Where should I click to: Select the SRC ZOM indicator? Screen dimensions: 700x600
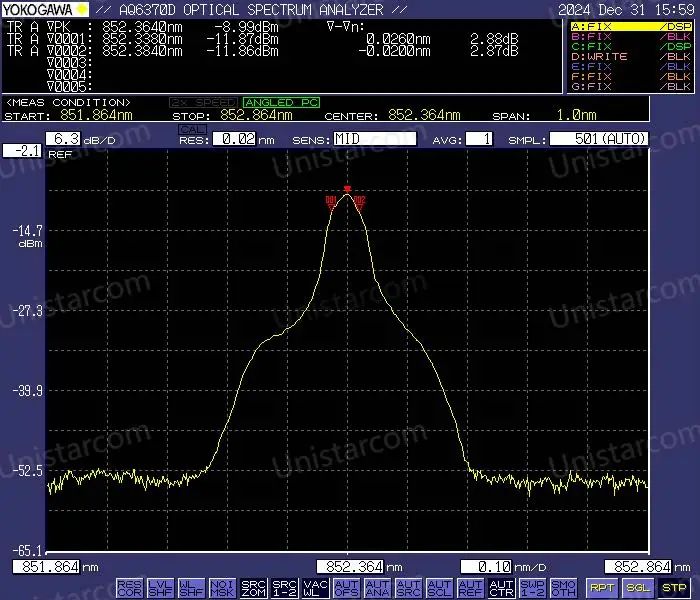tap(254, 588)
